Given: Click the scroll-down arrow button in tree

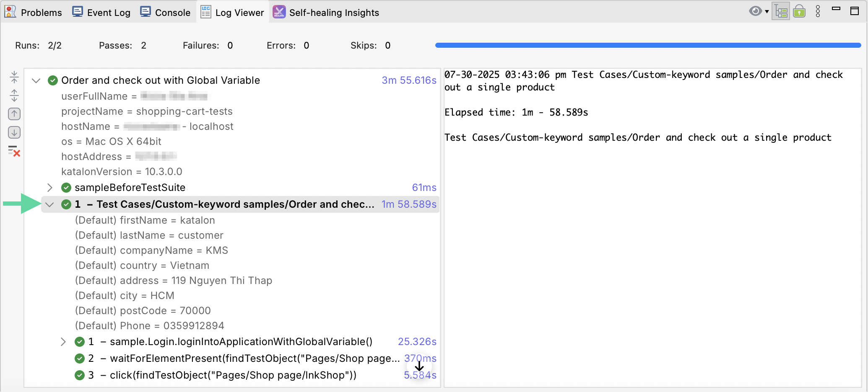Looking at the screenshot, I should 419,366.
